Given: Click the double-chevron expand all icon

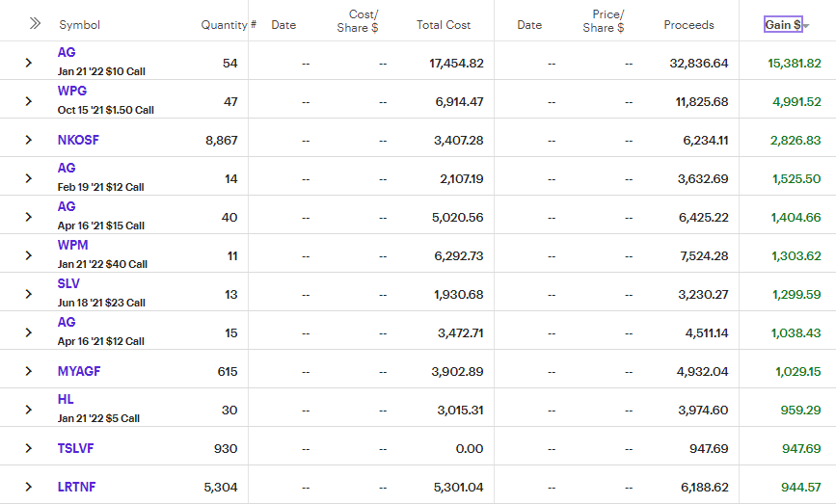Looking at the screenshot, I should click(x=35, y=23).
